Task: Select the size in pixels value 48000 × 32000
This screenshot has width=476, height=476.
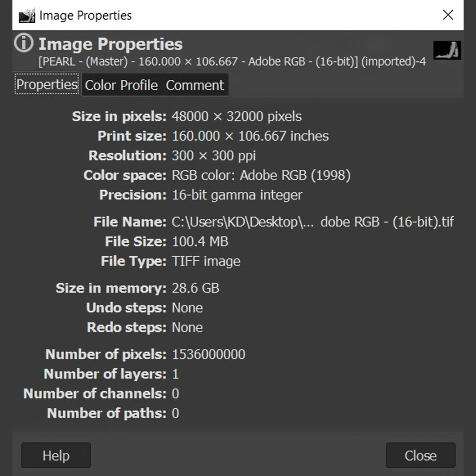Action: [237, 117]
